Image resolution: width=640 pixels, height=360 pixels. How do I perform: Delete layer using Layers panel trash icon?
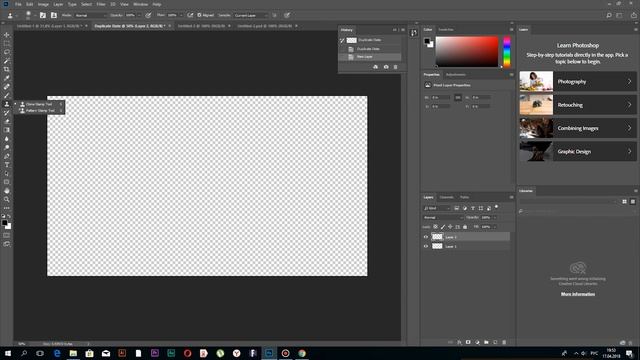pos(504,342)
